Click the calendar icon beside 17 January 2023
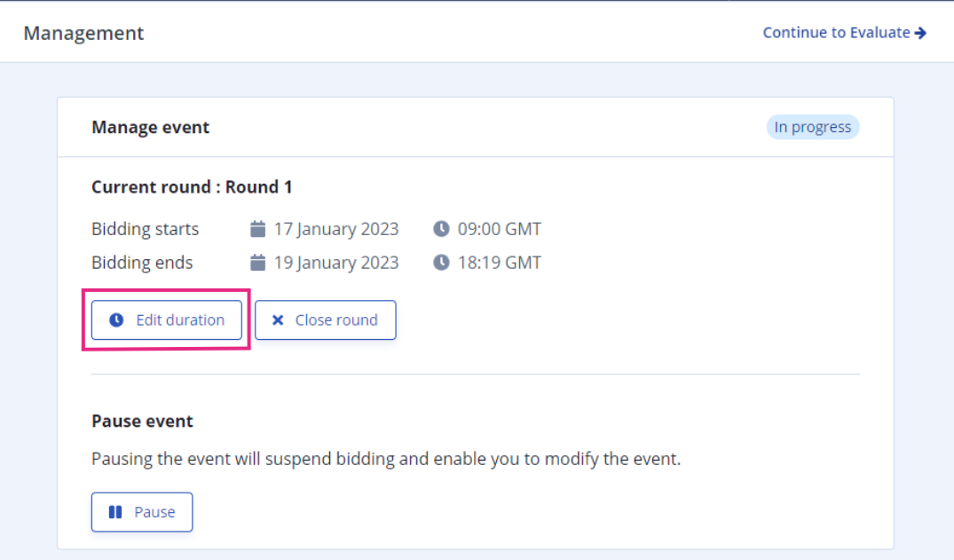Image resolution: width=954 pixels, height=560 pixels. click(x=258, y=229)
